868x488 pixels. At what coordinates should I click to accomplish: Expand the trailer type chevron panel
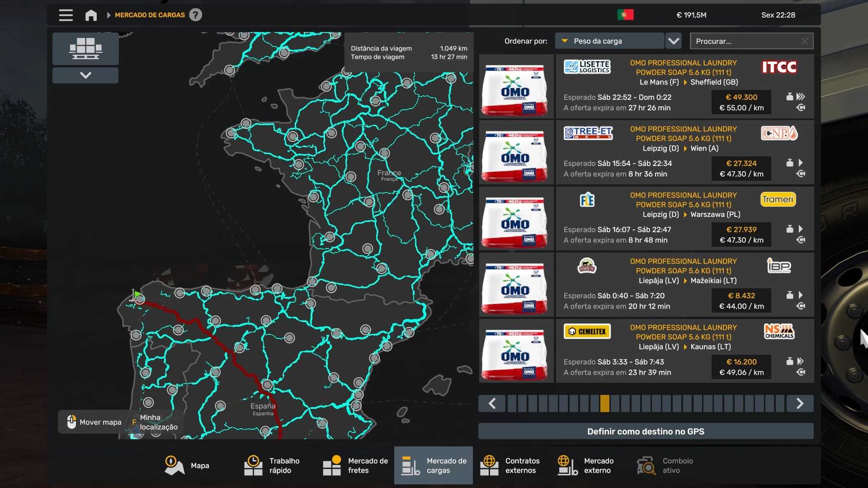pos(85,75)
